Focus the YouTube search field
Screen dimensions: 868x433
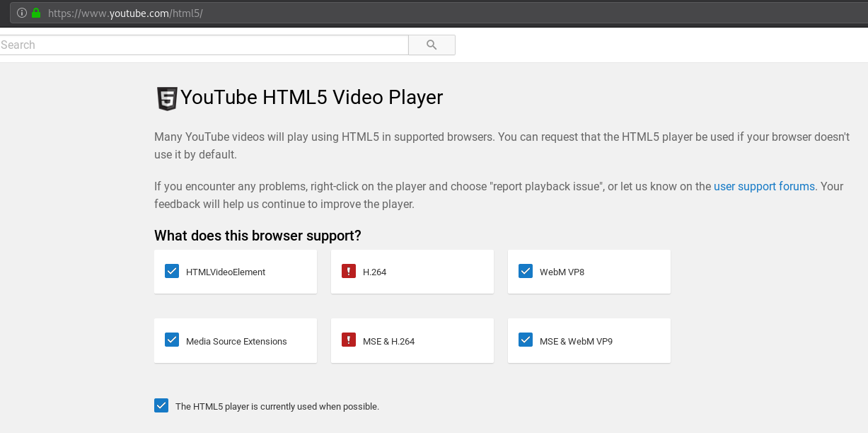(204, 45)
